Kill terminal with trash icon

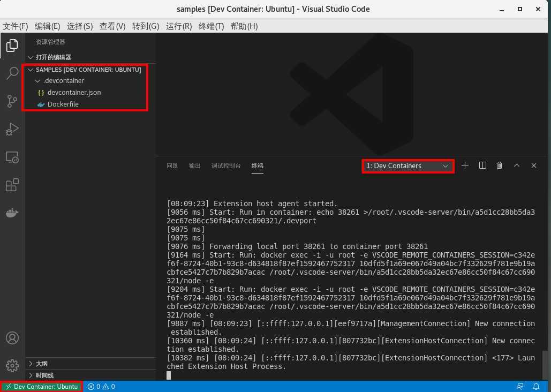[499, 165]
